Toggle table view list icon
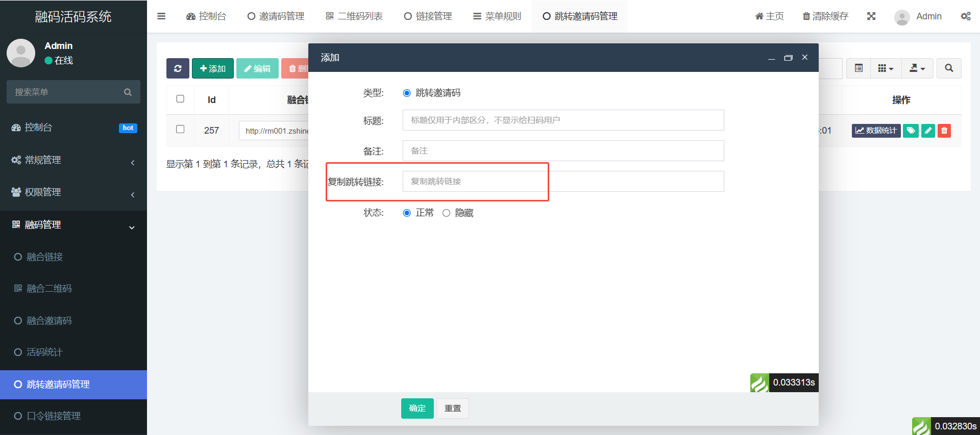 pyautogui.click(x=859, y=68)
